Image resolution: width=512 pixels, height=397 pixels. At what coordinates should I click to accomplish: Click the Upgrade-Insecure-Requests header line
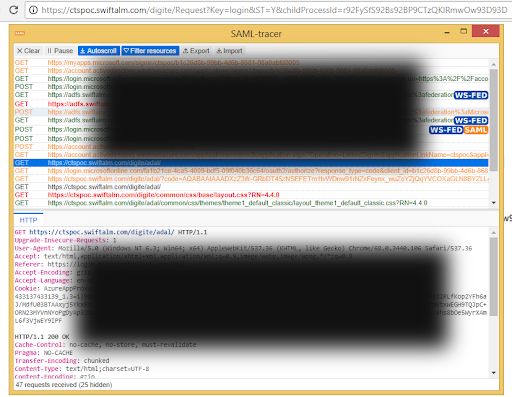point(66,240)
